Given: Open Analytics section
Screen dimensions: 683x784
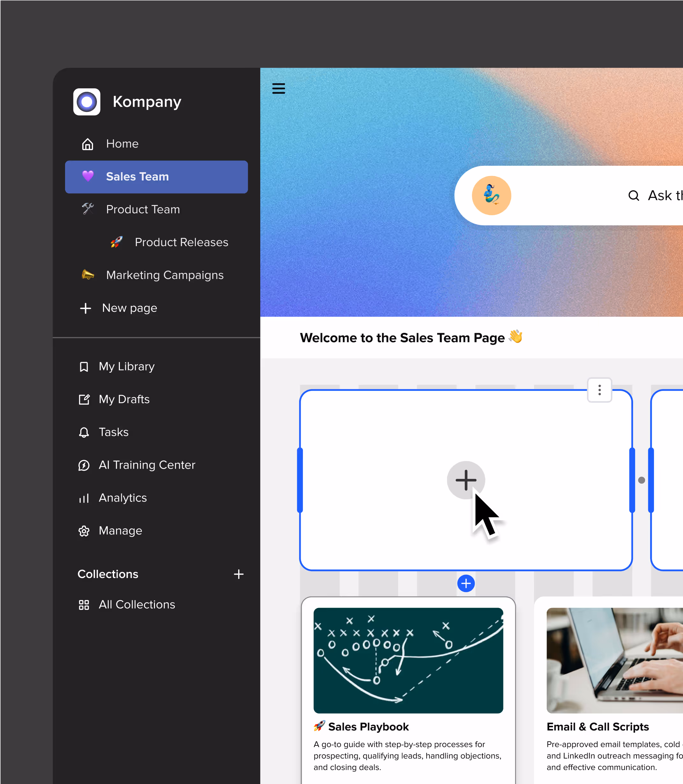Looking at the screenshot, I should click(122, 498).
